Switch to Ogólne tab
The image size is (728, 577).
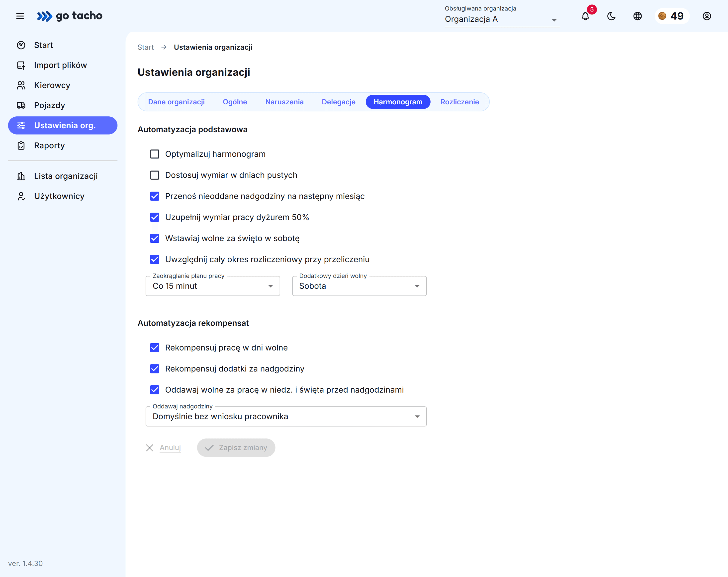point(235,102)
